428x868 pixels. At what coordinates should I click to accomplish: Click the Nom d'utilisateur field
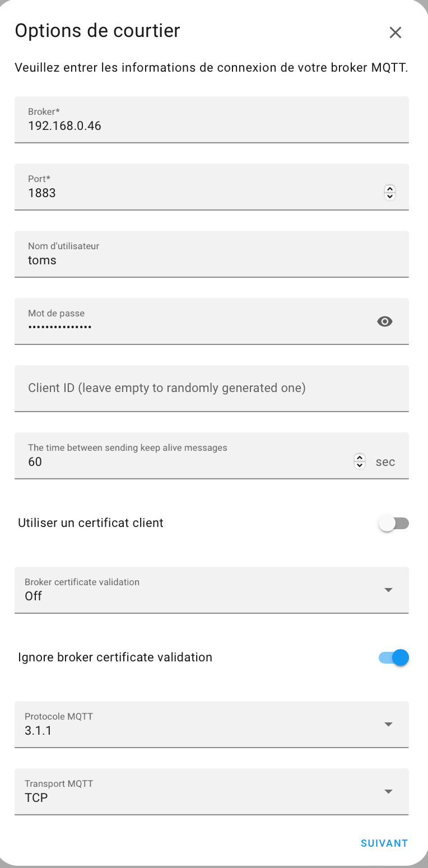[212, 254]
